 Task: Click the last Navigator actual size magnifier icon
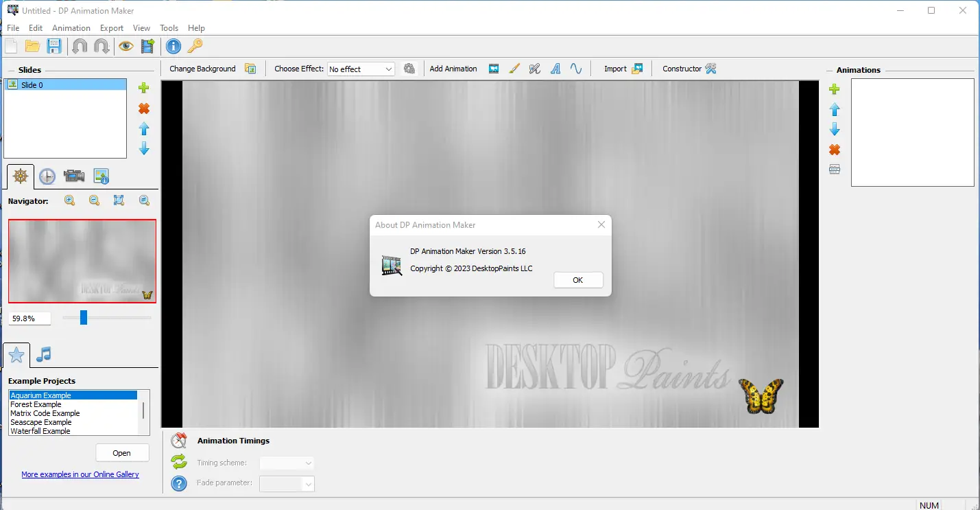(144, 200)
